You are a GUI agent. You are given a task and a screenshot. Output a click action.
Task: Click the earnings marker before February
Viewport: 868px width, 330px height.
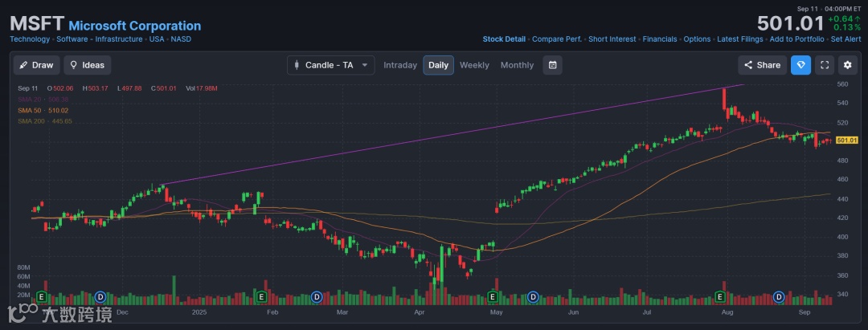[x=261, y=297]
